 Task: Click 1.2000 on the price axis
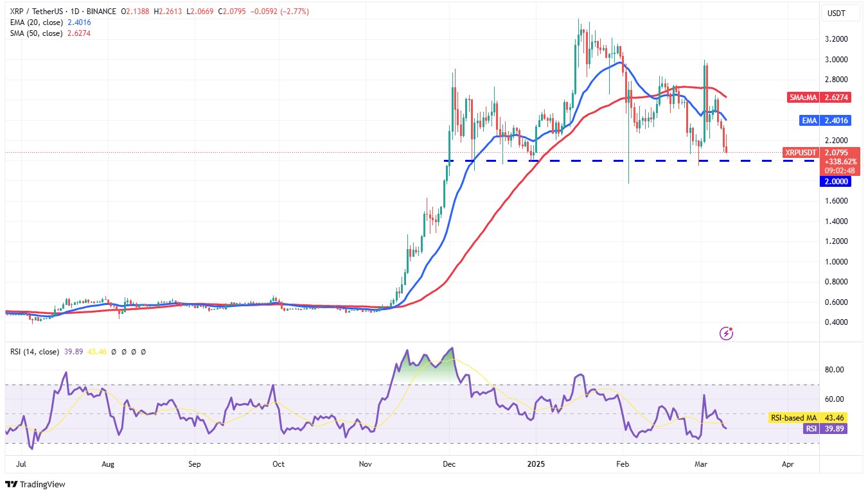[836, 241]
